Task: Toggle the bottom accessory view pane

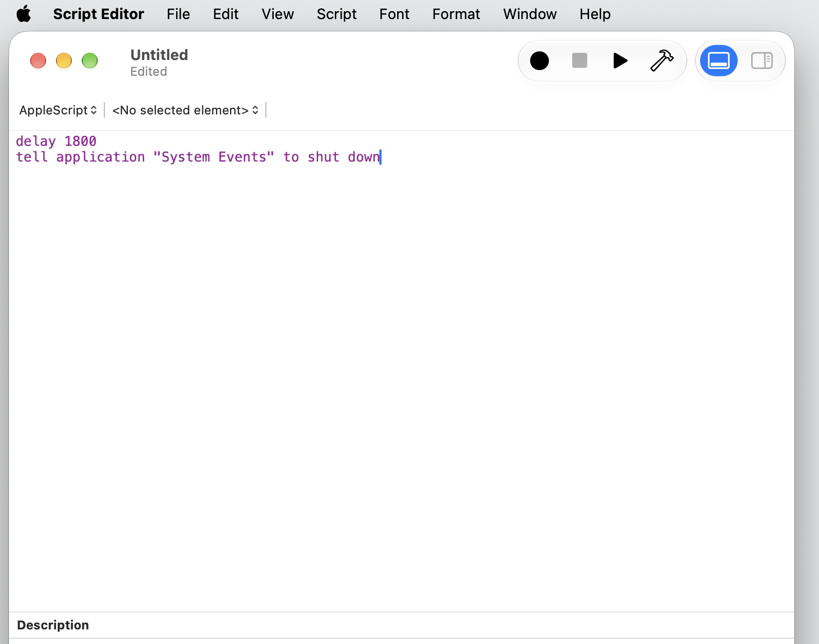Action: [719, 61]
